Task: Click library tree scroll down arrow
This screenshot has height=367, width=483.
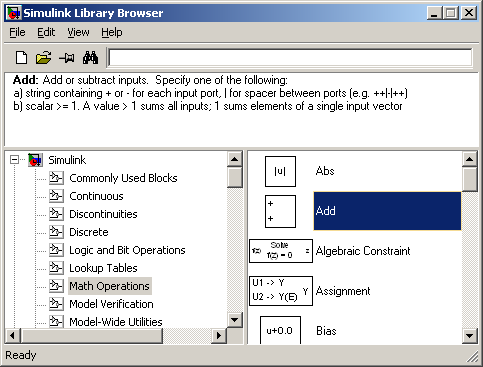Action: pyautogui.click(x=235, y=320)
